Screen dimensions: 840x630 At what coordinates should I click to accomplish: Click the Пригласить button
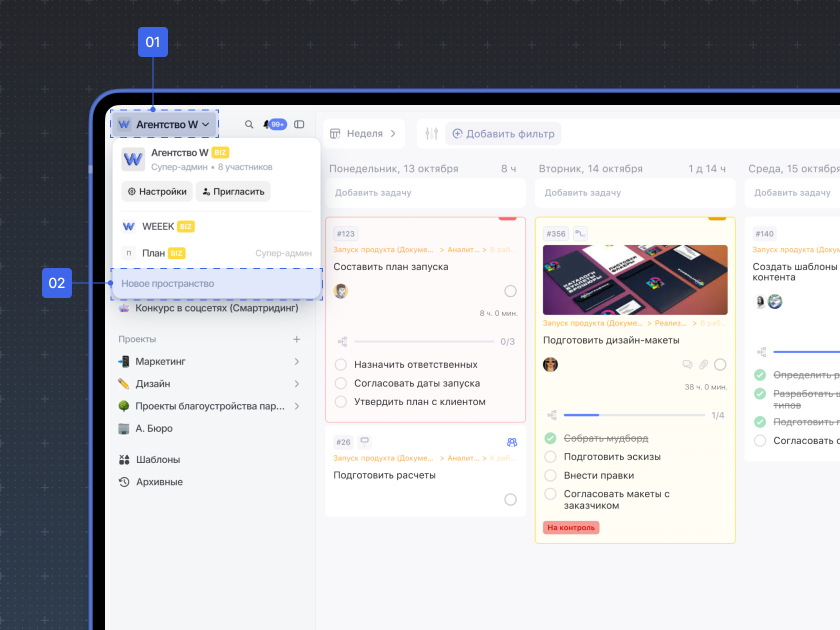click(x=233, y=191)
